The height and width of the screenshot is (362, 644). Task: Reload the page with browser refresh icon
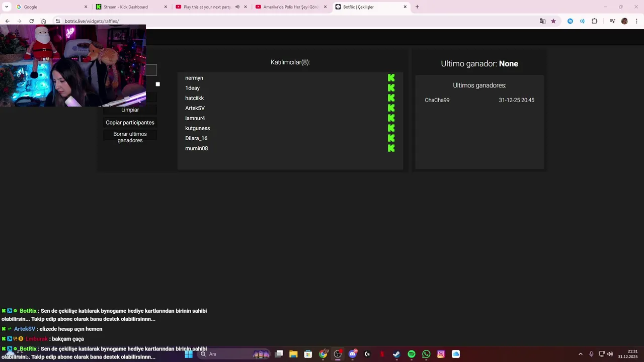pos(31,21)
